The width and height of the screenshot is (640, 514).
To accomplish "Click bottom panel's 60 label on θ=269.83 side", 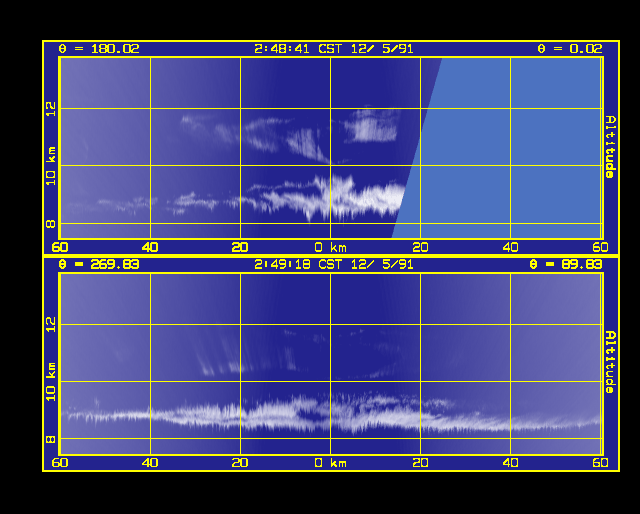I will click(60, 463).
